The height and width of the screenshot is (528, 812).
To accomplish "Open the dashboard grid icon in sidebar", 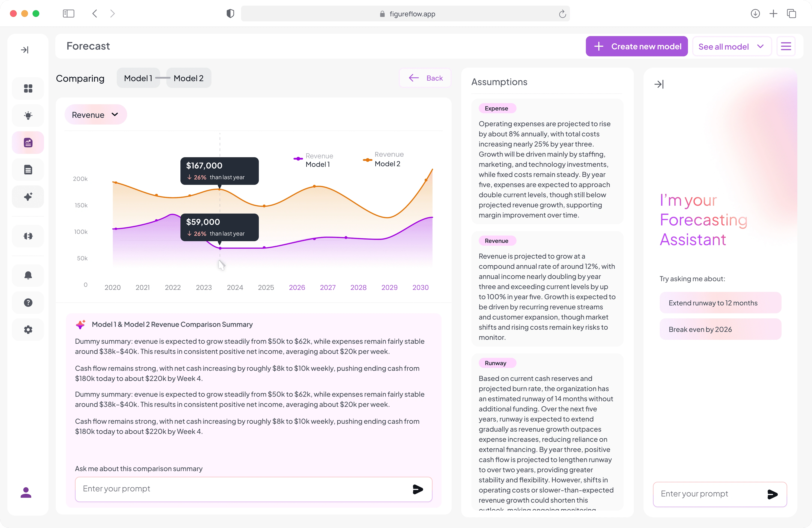I will (28, 88).
